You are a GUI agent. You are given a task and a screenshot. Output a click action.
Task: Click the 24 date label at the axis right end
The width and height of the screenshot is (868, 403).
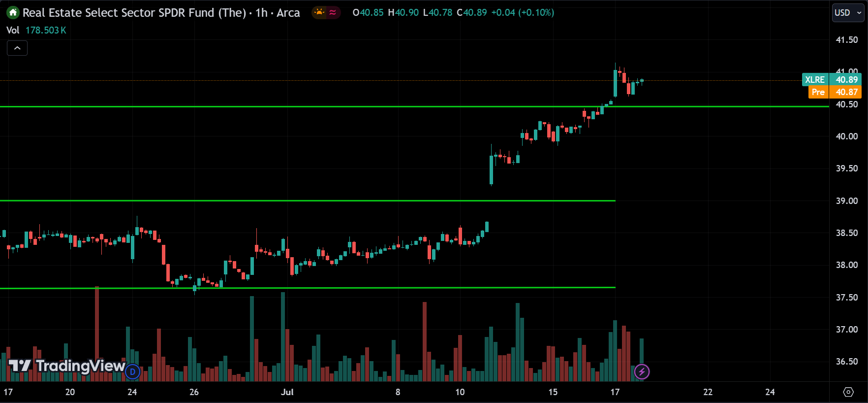point(770,392)
